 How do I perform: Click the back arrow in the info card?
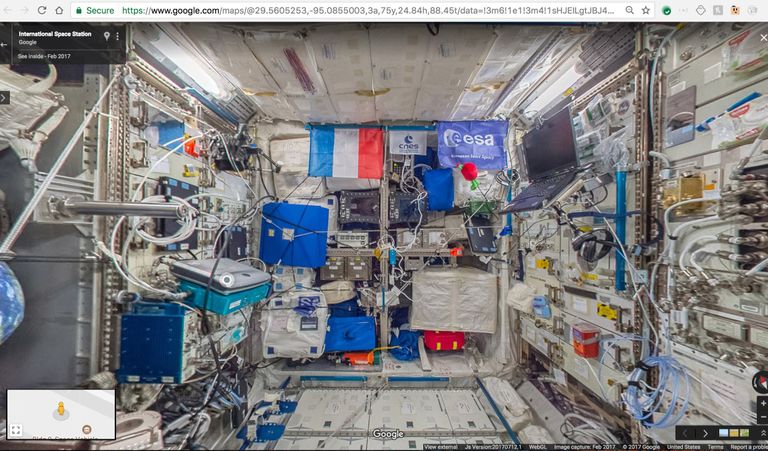[4, 45]
